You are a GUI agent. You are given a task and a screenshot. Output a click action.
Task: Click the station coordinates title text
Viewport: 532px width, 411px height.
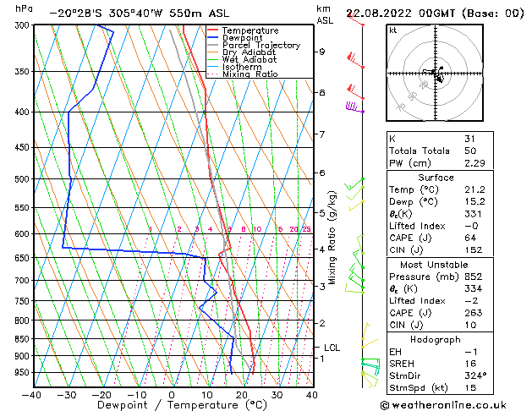(140, 14)
